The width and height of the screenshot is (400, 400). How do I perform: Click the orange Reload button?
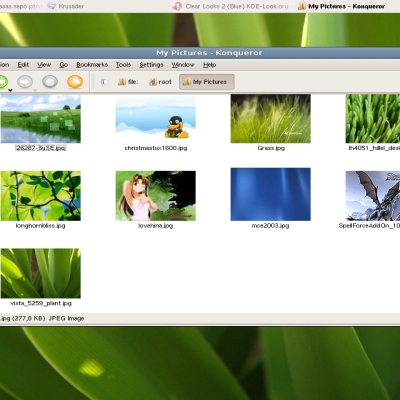pyautogui.click(x=75, y=82)
